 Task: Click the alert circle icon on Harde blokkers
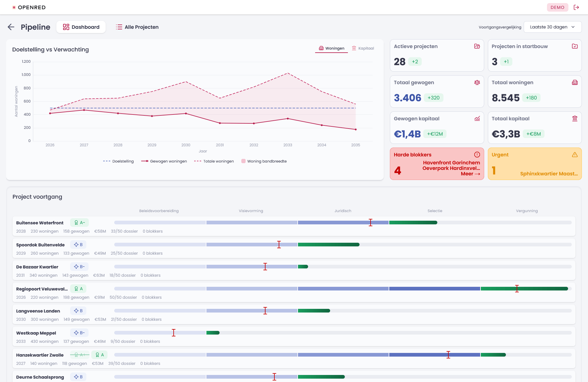477,155
